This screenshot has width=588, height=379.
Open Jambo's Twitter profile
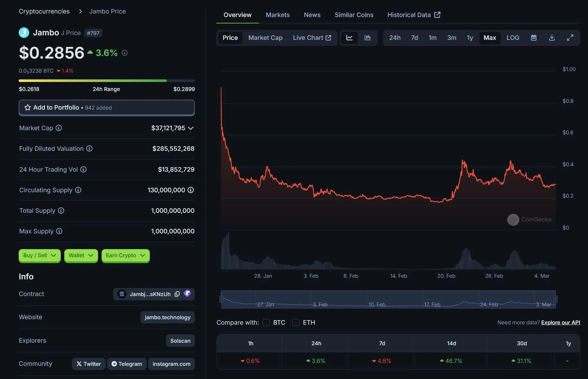tap(88, 364)
